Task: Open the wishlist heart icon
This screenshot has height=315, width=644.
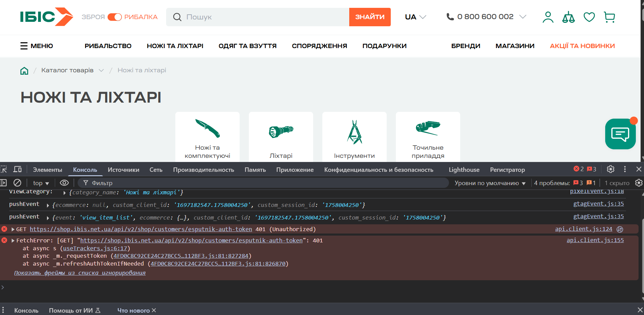Action: click(x=589, y=17)
